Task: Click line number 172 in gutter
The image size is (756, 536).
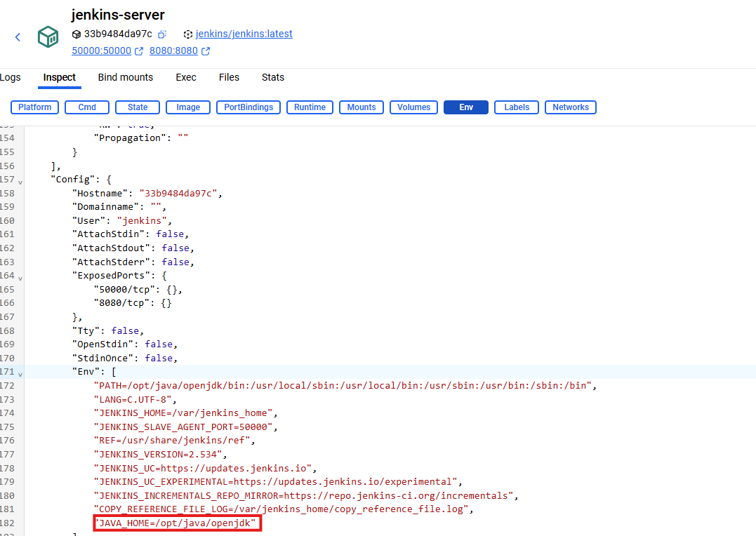Action: pos(7,386)
